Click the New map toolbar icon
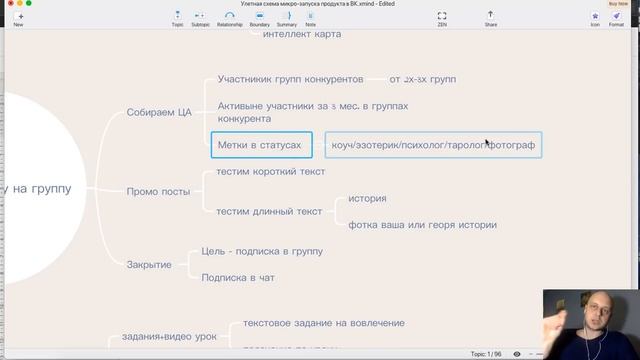The width and height of the screenshot is (640, 360). 18,19
